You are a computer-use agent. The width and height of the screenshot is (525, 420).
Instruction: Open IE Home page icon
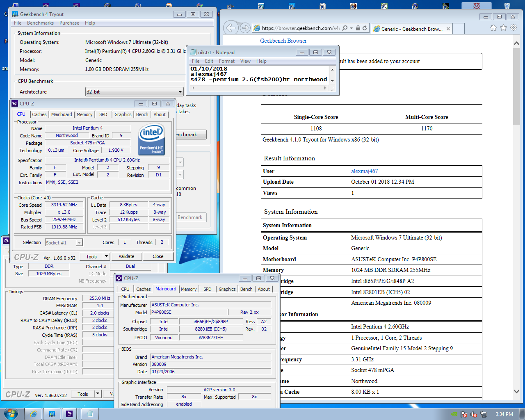[493, 28]
